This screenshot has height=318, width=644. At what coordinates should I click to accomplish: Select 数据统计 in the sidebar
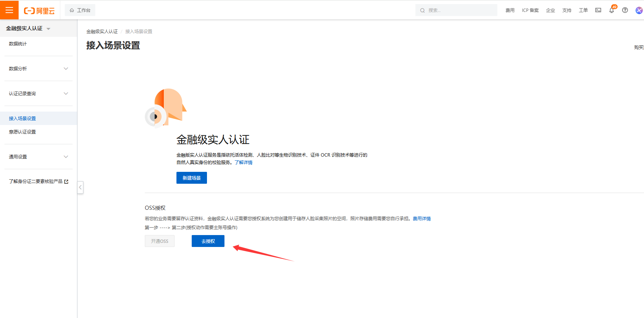click(18, 44)
